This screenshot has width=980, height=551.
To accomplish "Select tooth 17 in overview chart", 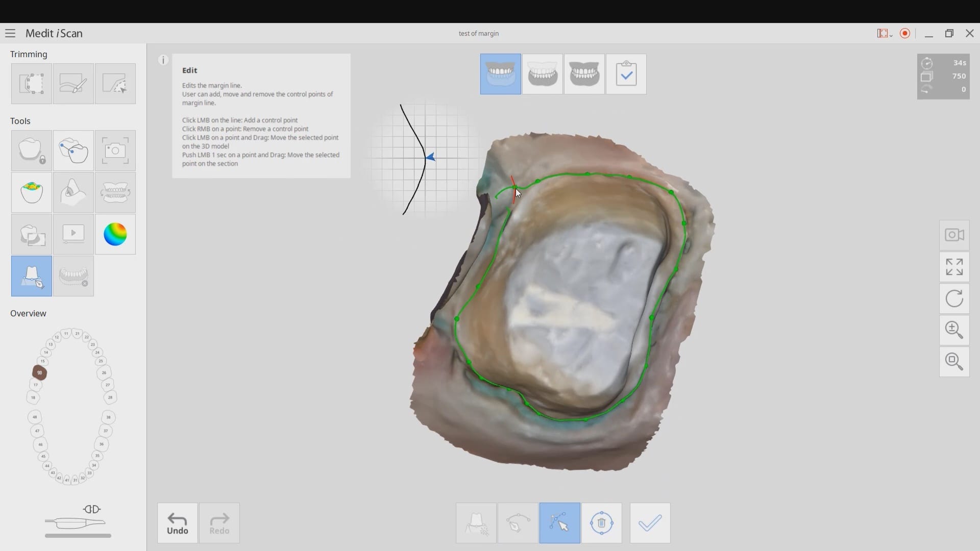I will tap(36, 385).
